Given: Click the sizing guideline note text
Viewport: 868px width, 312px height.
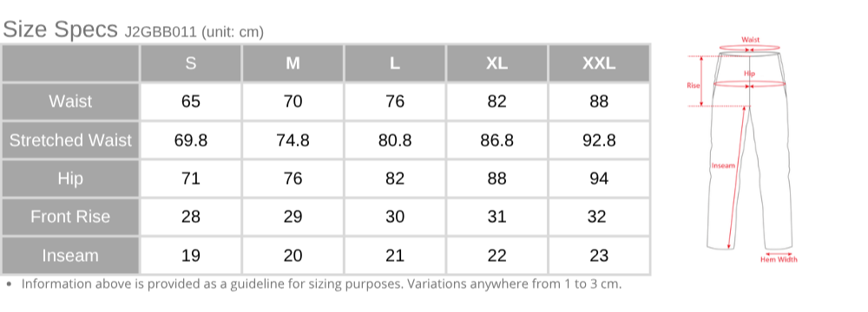Looking at the screenshot, I should pos(321,284).
